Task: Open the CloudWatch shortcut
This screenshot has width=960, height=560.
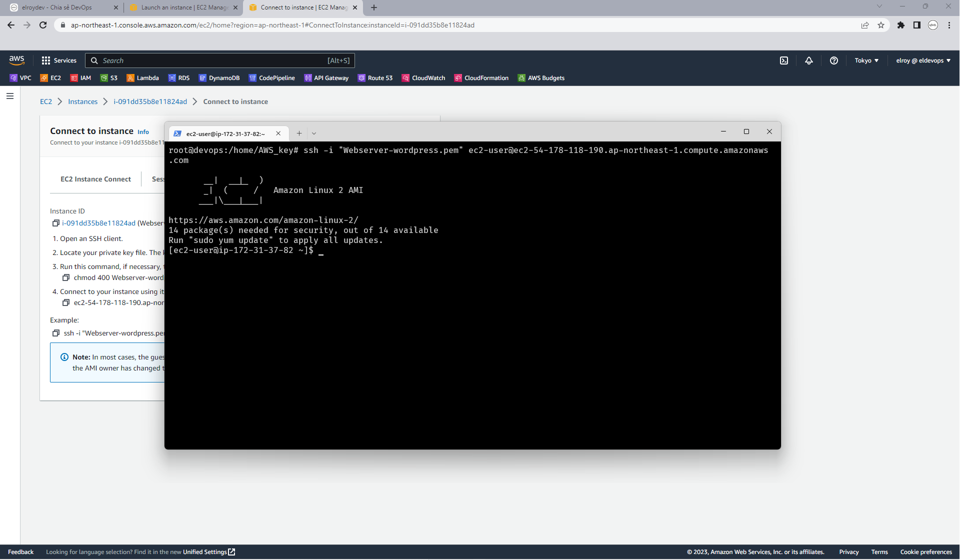Action: click(x=423, y=78)
